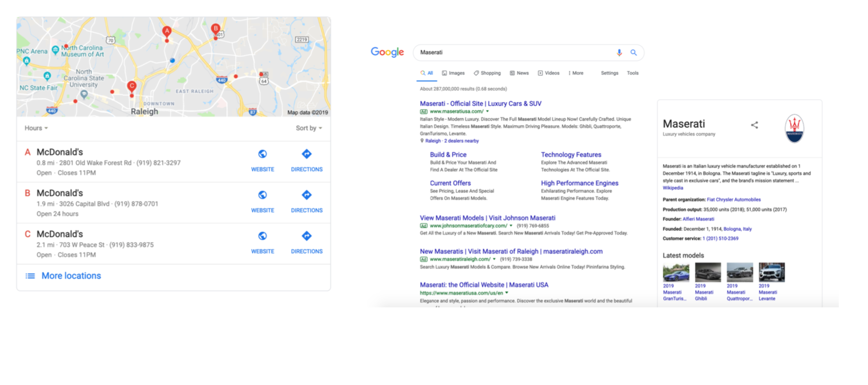The height and width of the screenshot is (385, 868).
Task: Share the Maserati knowledge panel
Action: [754, 125]
